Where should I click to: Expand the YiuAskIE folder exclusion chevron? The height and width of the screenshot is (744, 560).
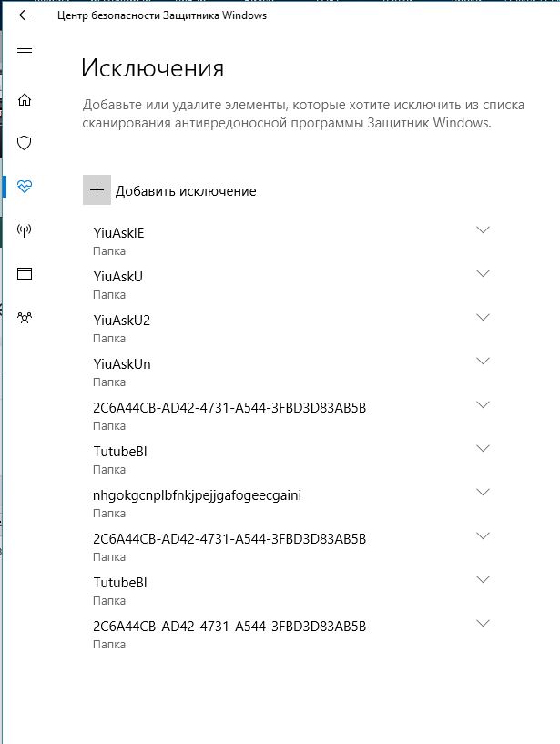(x=484, y=230)
